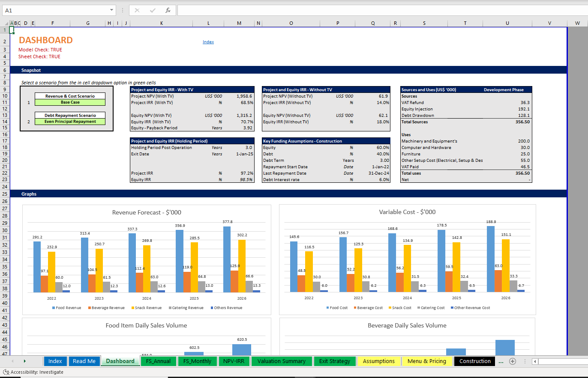The height and width of the screenshot is (378, 588).
Task: Click the Enter checkmark icon in formula bar
Action: coord(152,10)
